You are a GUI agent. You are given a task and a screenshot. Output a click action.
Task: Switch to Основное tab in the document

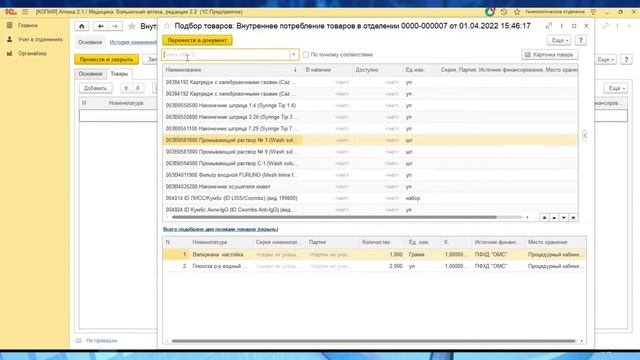pos(90,74)
